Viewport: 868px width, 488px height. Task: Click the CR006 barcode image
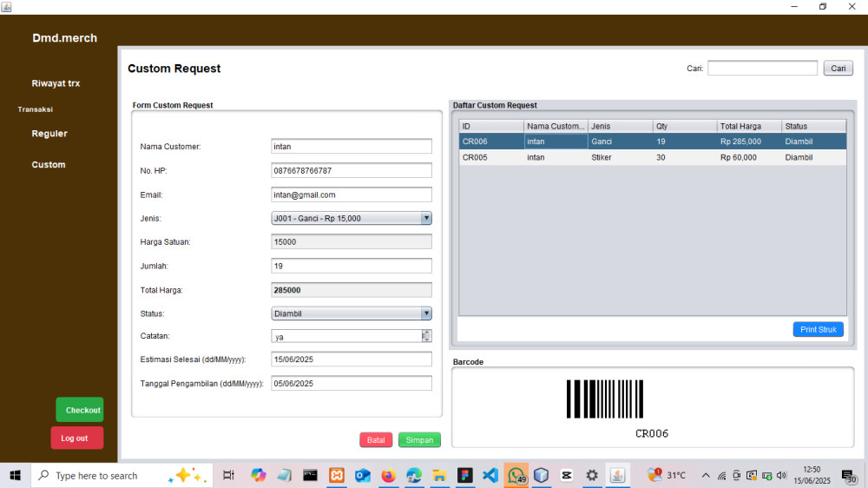(x=604, y=399)
